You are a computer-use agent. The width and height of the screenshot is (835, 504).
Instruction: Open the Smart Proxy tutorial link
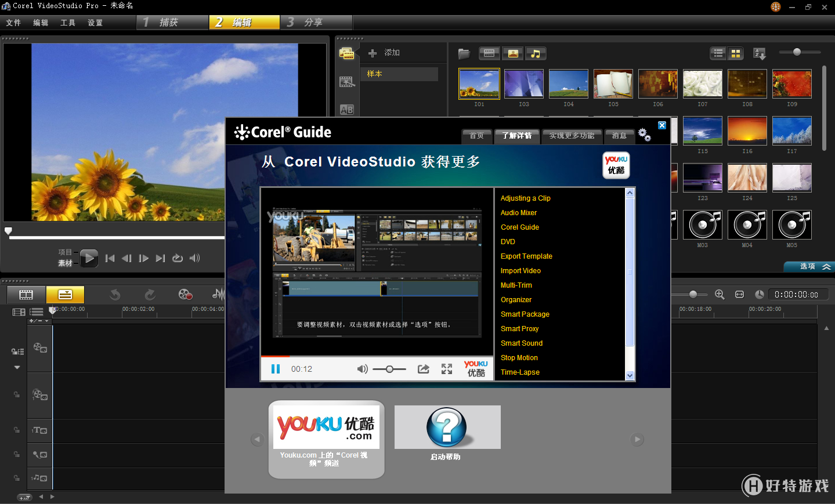pos(520,329)
